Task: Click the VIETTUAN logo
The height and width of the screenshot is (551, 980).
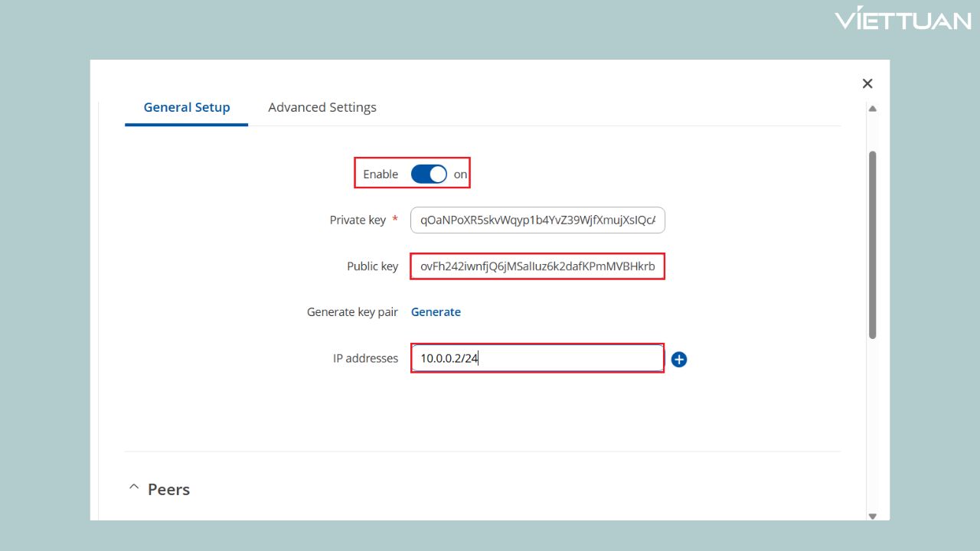Action: coord(903,20)
